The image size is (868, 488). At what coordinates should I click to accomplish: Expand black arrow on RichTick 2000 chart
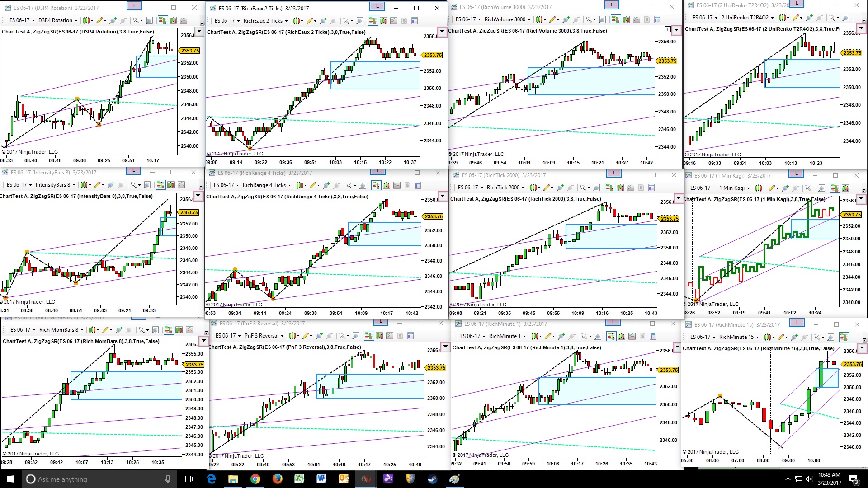point(679,198)
